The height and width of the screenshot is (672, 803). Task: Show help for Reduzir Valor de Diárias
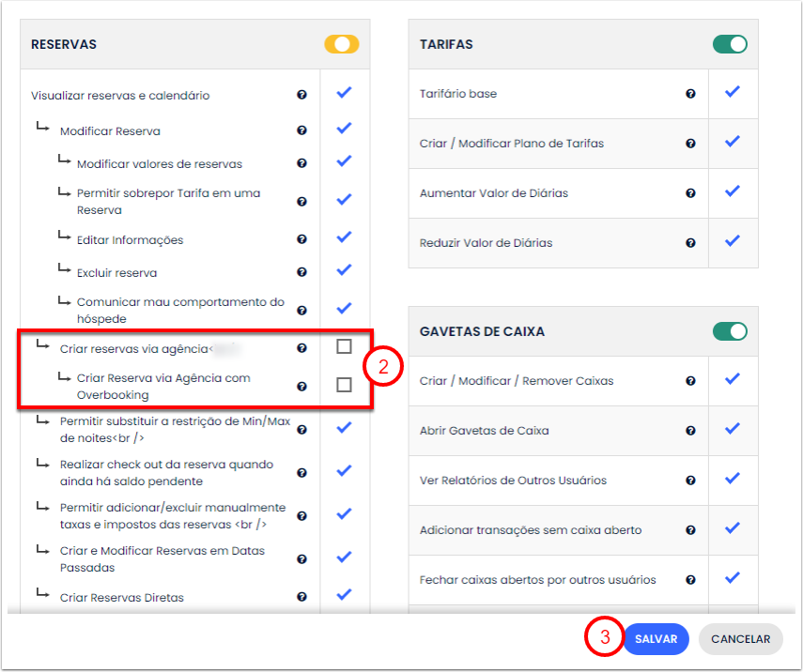690,243
